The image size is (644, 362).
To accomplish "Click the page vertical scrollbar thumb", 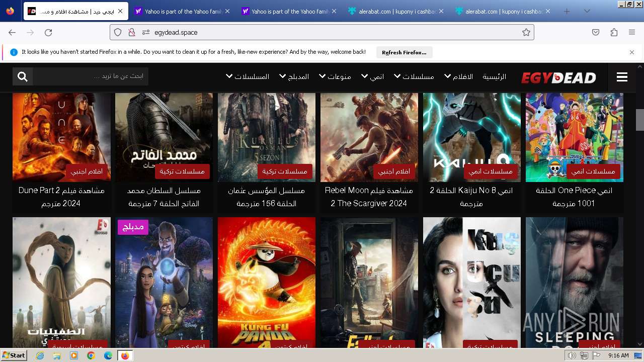I will pos(640,120).
